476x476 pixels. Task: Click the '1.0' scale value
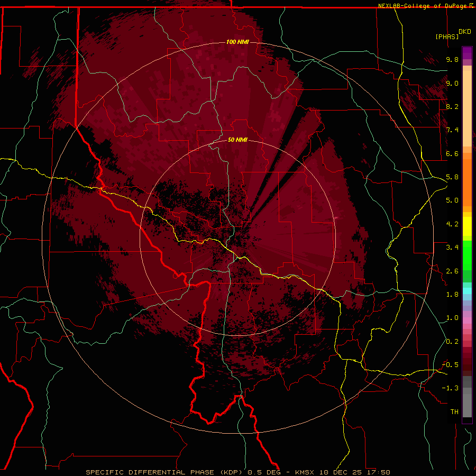[x=452, y=318]
